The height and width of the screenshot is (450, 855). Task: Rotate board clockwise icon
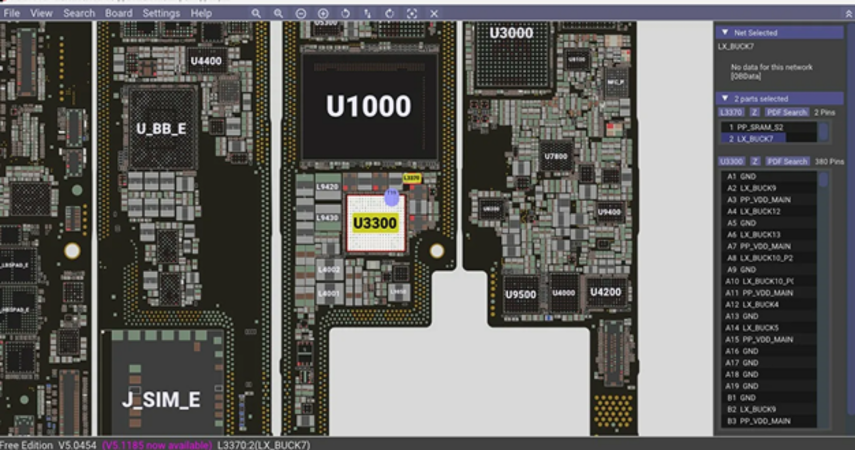[389, 13]
